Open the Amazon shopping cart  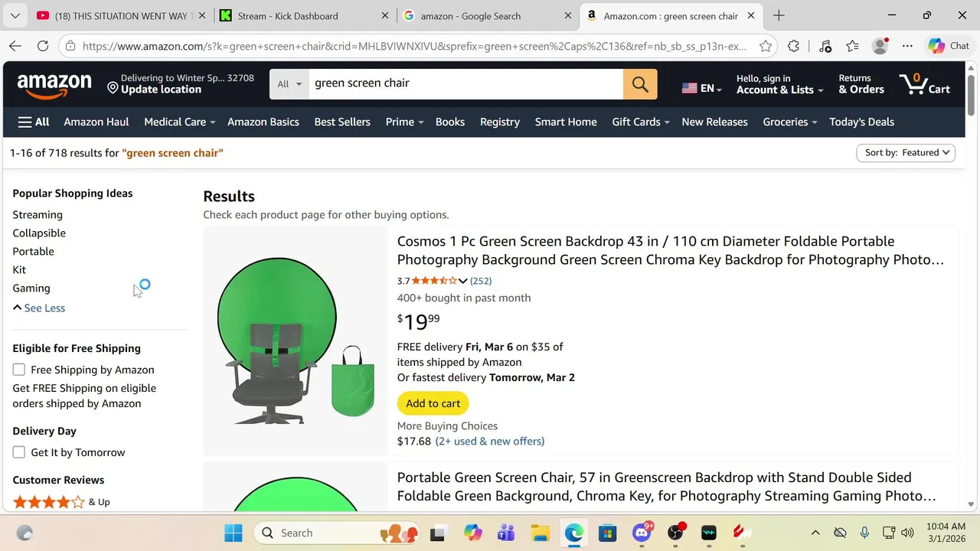925,83
